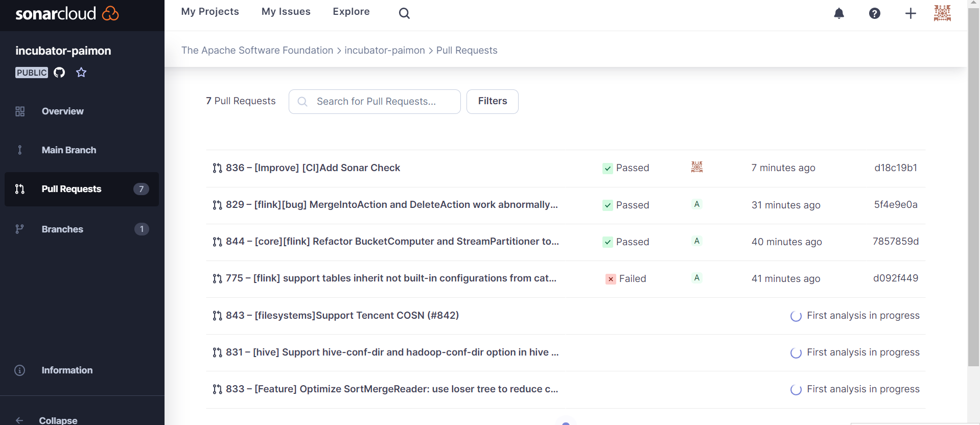The height and width of the screenshot is (425, 980).
Task: Open PR 833 Optimize SortMergeReader
Action: tap(392, 389)
